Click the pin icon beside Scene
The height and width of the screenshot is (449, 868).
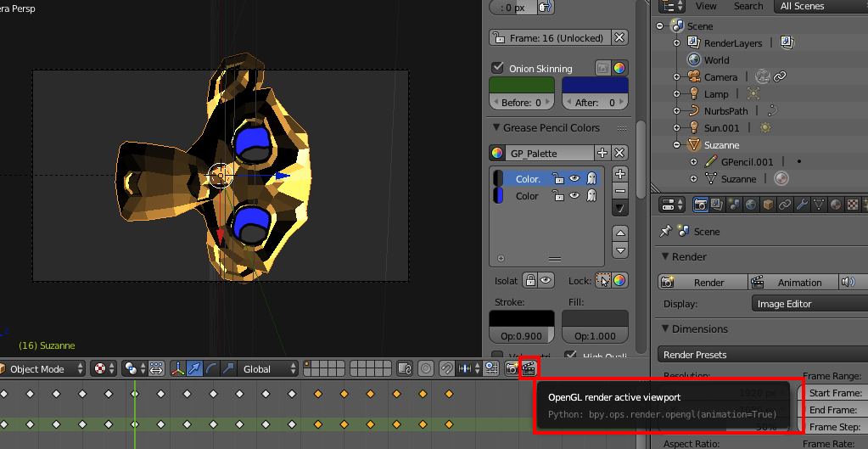pyautogui.click(x=665, y=232)
